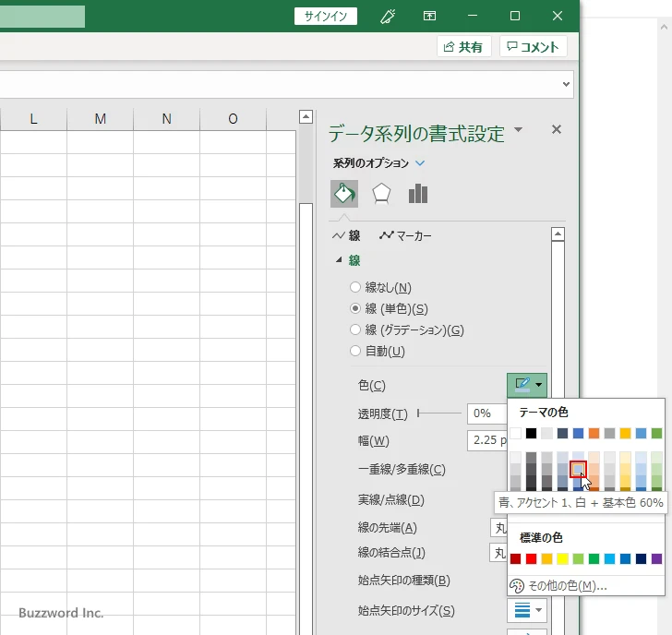Open the task pane options arrow beside title

[518, 129]
